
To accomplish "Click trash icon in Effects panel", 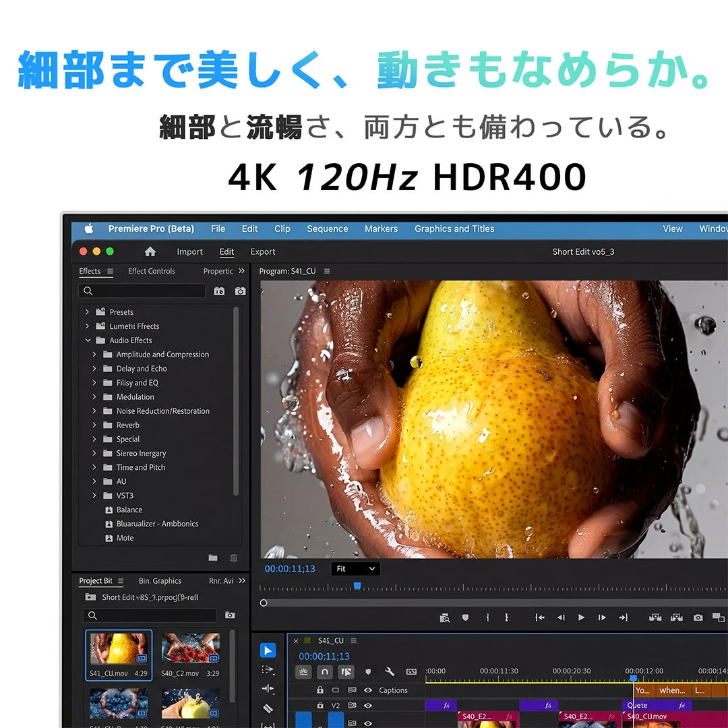I will pyautogui.click(x=234, y=557).
